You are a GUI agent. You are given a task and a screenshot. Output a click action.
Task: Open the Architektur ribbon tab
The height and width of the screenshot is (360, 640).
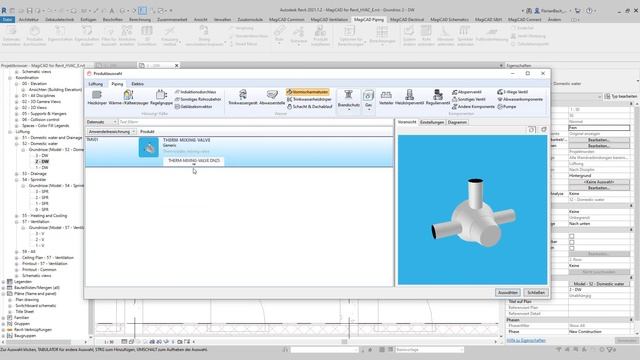tap(29, 20)
